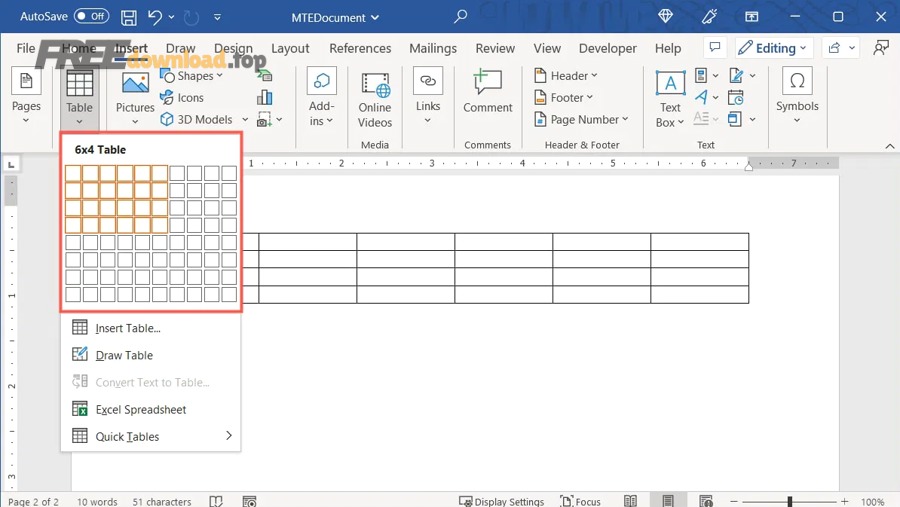Click the ruler tab selector icon
The height and width of the screenshot is (507, 900).
click(x=11, y=164)
